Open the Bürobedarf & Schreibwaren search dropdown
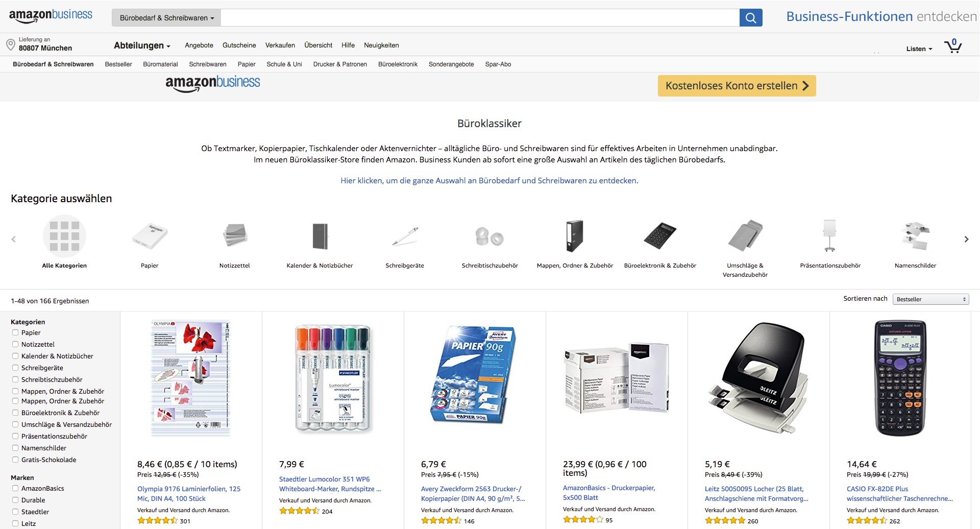 click(167, 18)
